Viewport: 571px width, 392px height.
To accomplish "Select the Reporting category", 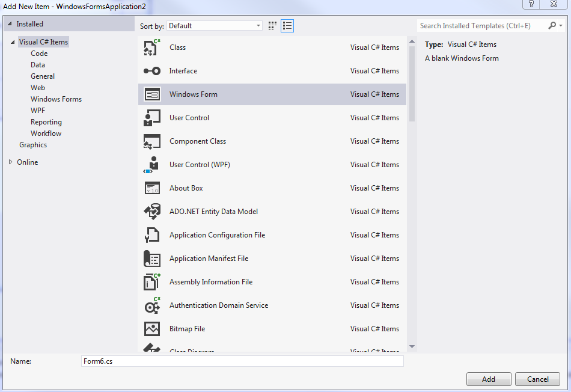I will [46, 122].
